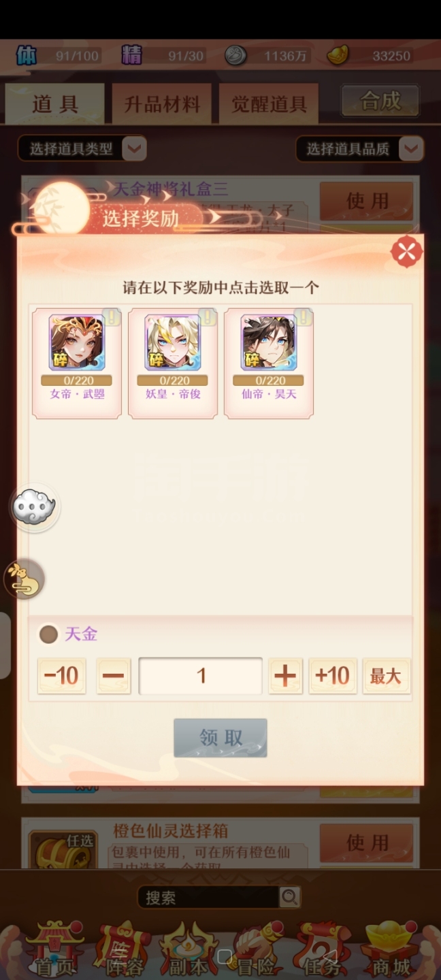Pick the 仙帝·昊天 hero fragment

(x=269, y=362)
